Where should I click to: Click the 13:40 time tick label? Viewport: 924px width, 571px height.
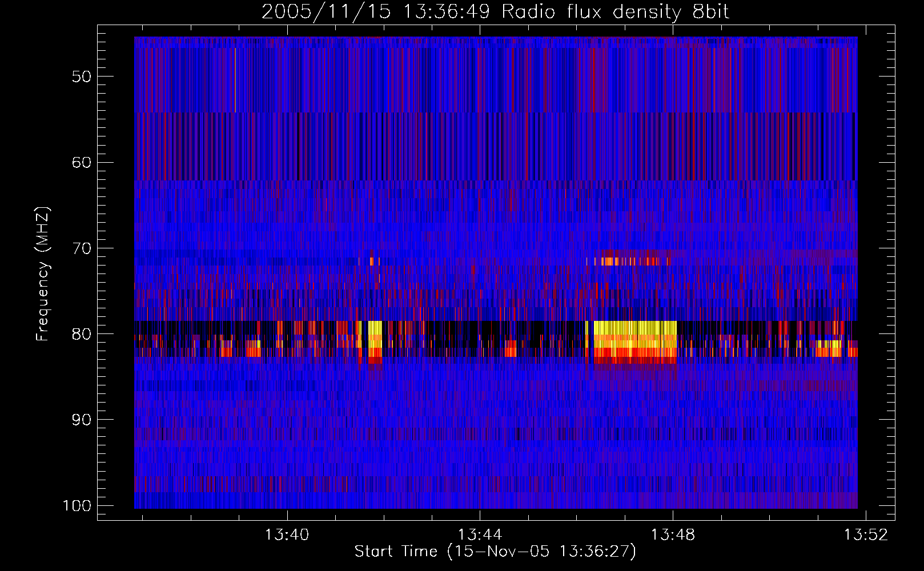(x=287, y=535)
